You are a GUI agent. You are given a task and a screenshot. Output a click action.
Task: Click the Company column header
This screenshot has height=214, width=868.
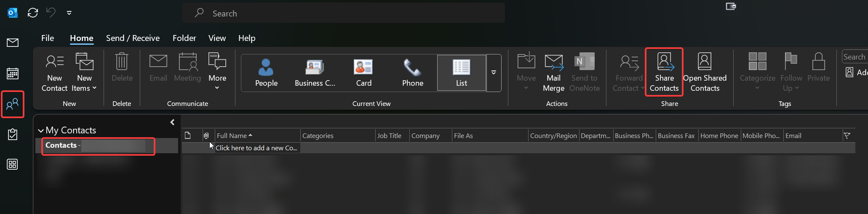[x=425, y=135]
